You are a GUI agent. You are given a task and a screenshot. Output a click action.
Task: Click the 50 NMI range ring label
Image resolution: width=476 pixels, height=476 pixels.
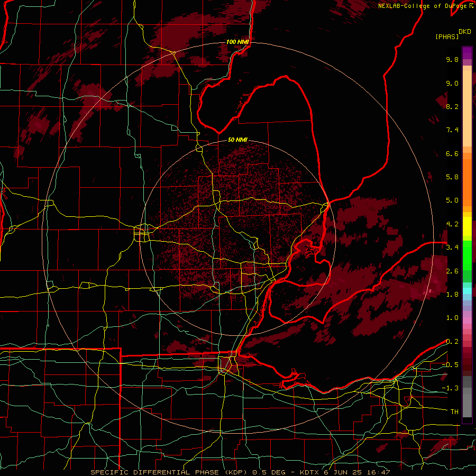237,140
